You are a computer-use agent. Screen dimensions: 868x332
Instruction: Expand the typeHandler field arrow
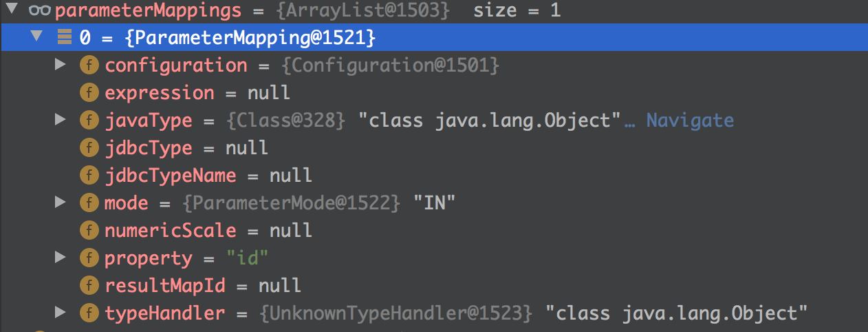(61, 313)
